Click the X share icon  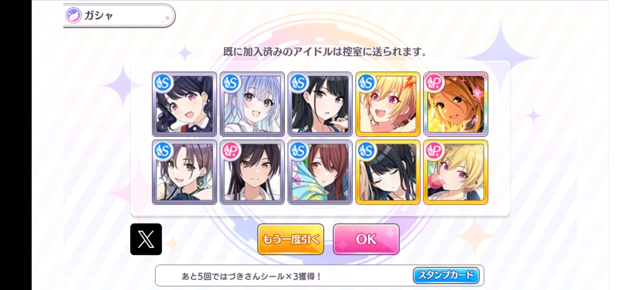[146, 239]
